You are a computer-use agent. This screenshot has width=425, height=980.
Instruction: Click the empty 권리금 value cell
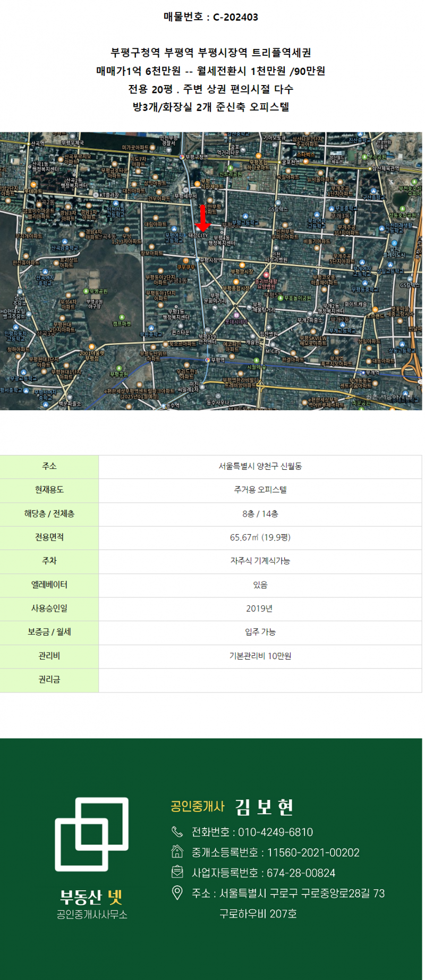pos(260,680)
